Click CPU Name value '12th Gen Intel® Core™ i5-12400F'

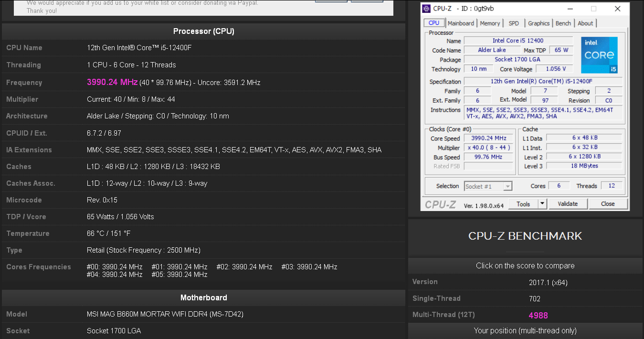click(139, 48)
